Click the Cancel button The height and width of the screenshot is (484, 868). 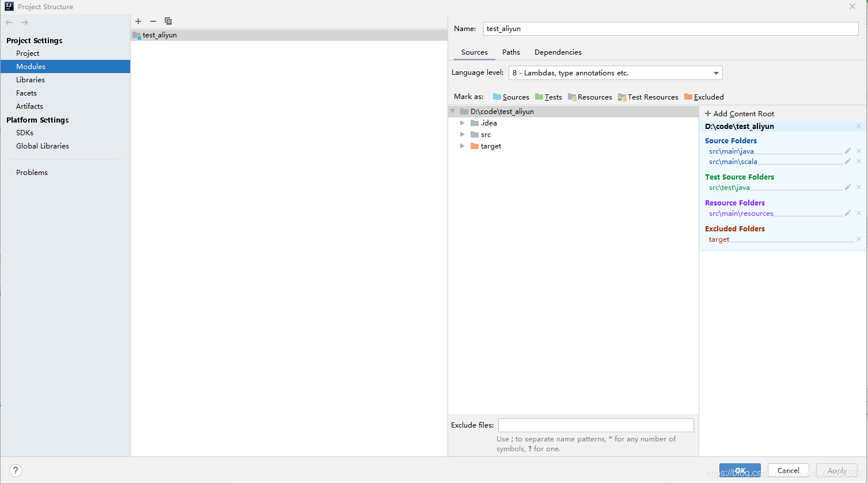pyautogui.click(x=789, y=470)
